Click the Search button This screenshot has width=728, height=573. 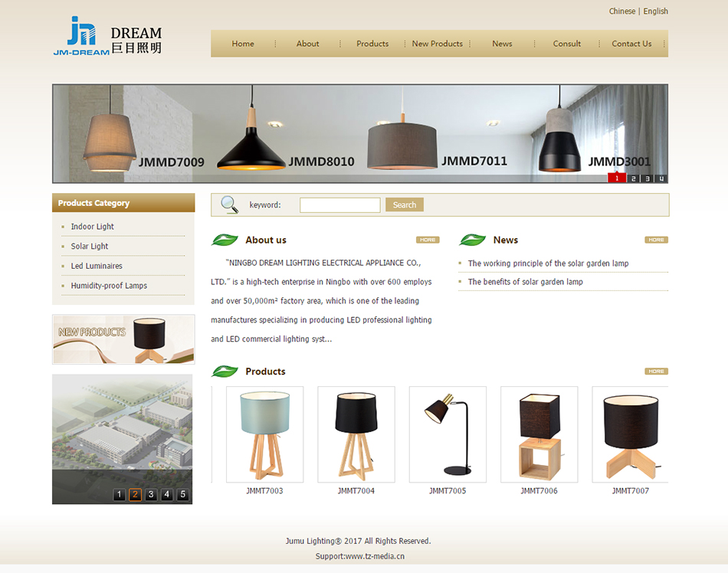[405, 205]
